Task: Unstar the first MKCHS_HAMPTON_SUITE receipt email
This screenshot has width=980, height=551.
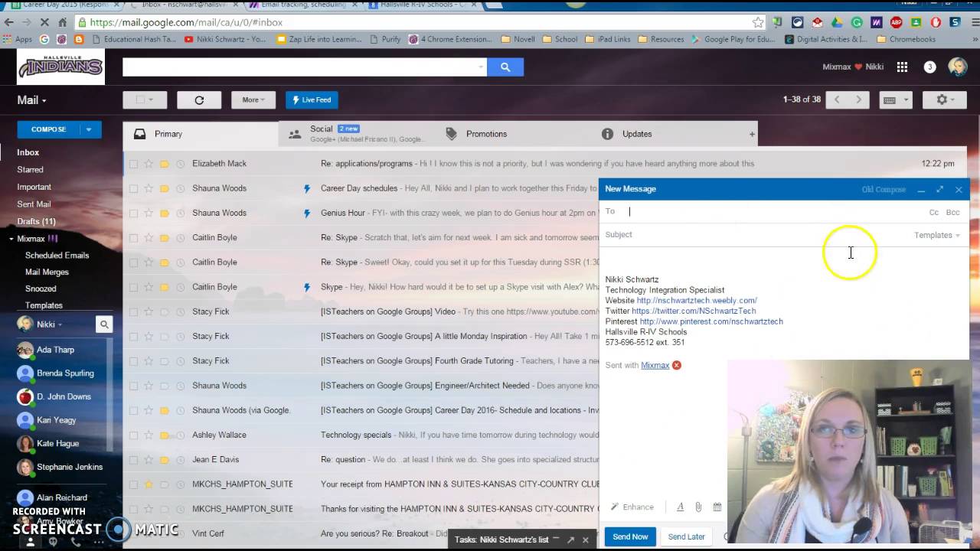Action: click(149, 484)
